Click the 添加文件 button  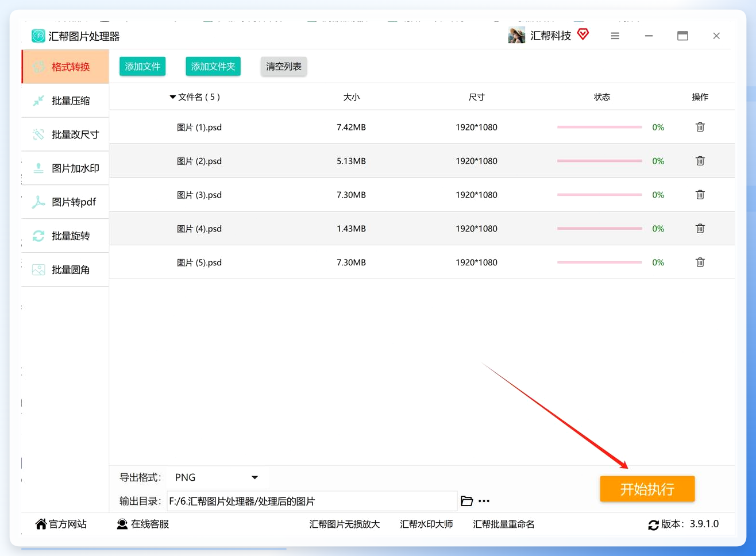pos(142,67)
